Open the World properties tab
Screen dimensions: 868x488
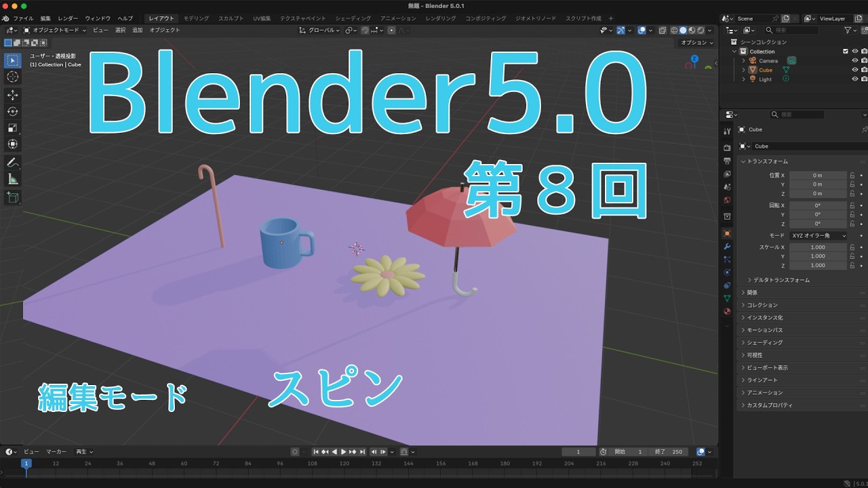(727, 200)
